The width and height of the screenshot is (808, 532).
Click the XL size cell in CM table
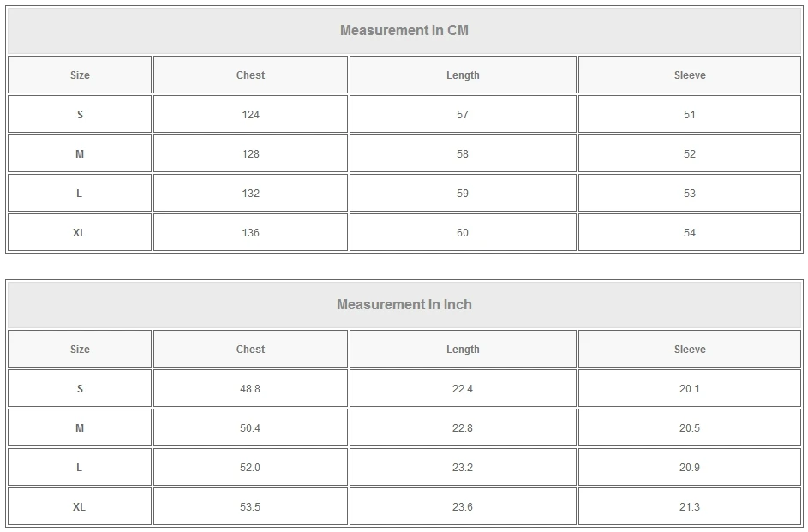click(x=80, y=233)
